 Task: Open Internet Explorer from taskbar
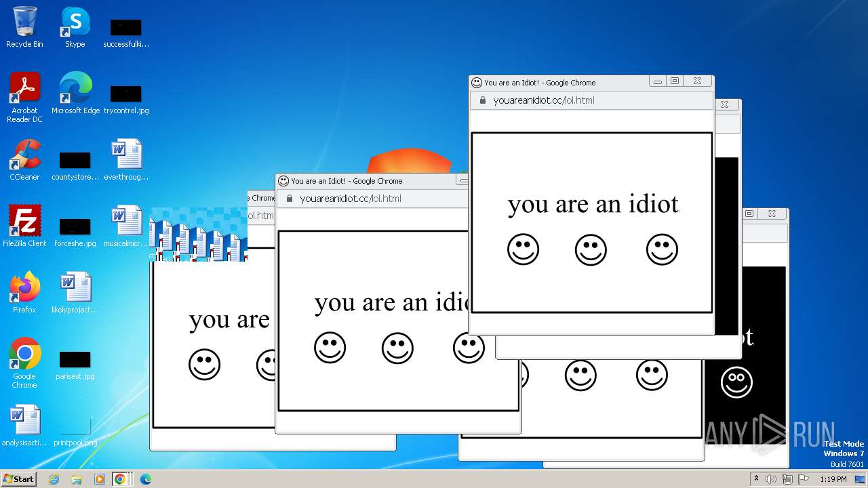click(54, 479)
